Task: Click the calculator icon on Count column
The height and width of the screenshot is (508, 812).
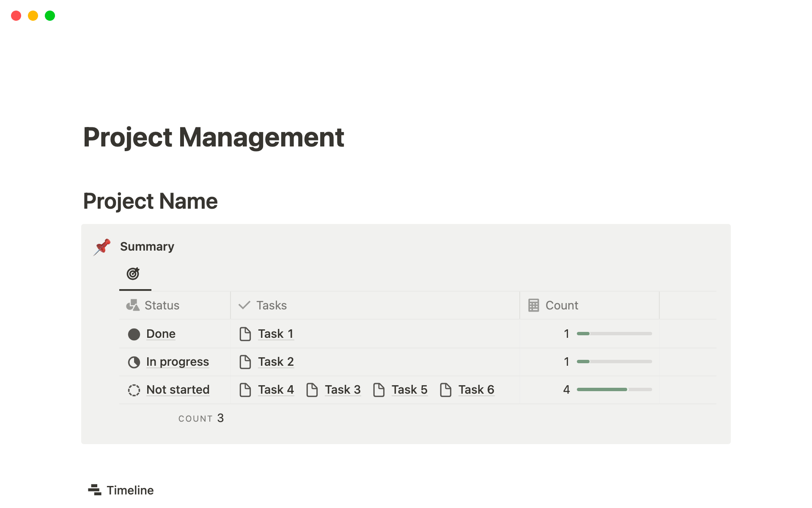Action: 534,305
